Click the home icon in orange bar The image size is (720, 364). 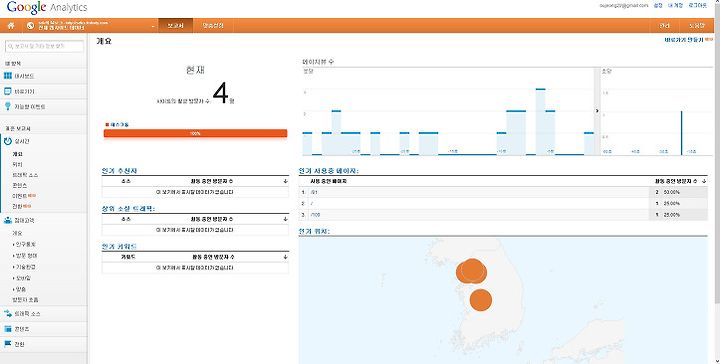click(11, 26)
